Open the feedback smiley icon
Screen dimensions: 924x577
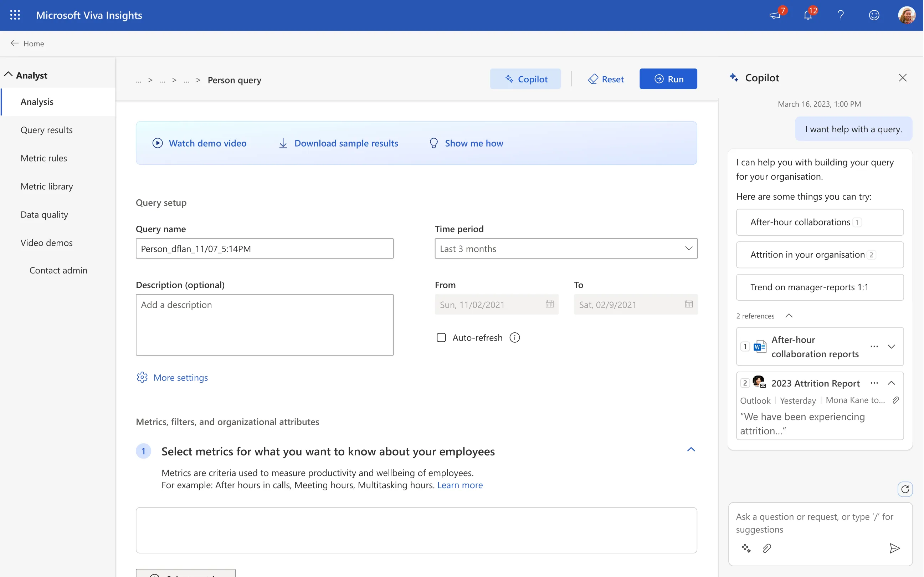tap(874, 15)
